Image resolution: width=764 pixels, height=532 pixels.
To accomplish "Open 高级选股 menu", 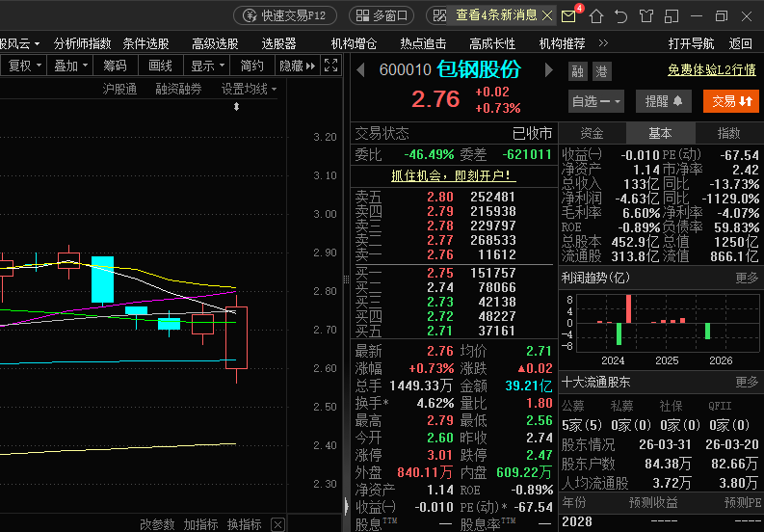I will point(215,44).
